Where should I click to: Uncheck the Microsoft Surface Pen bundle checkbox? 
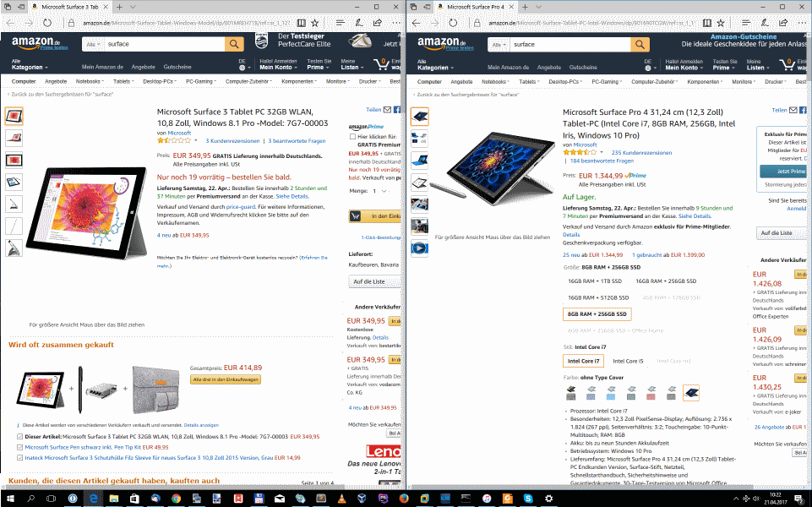click(19, 447)
